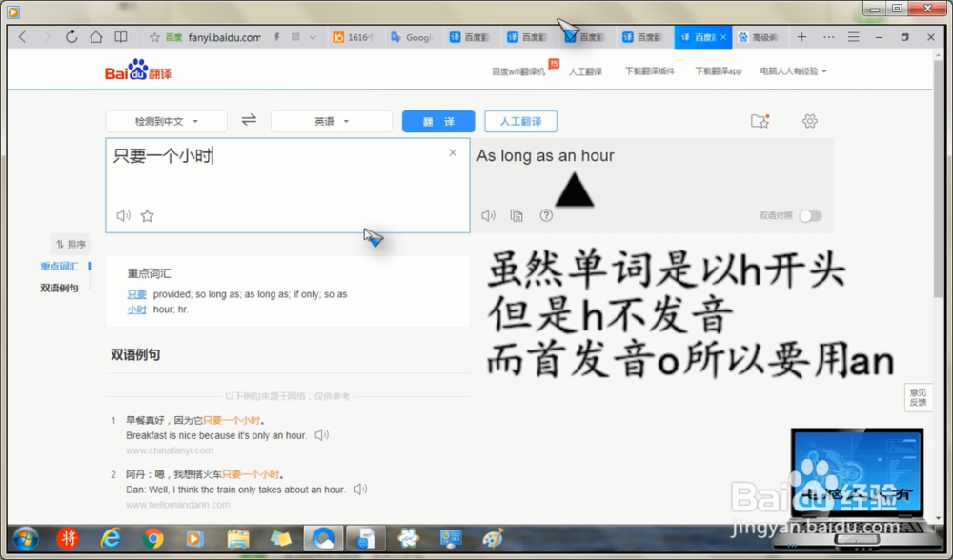Open translation settings gear
This screenshot has height=560, width=953.
(809, 121)
